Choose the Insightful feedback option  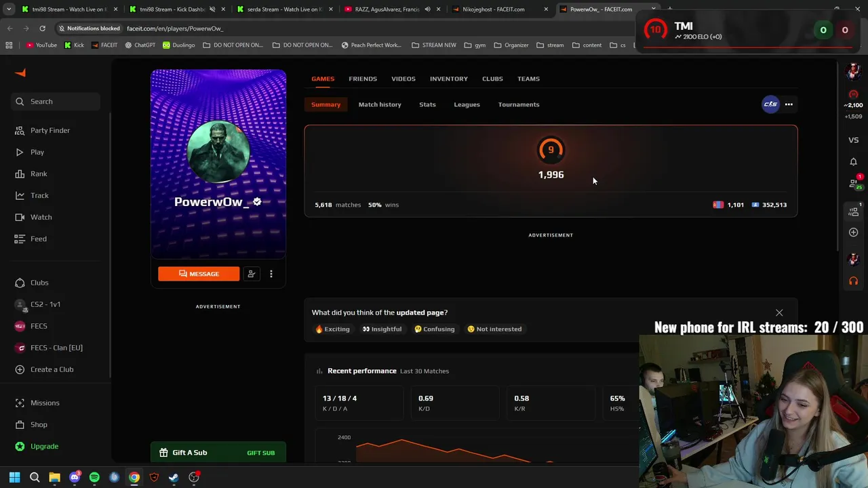[x=382, y=329]
